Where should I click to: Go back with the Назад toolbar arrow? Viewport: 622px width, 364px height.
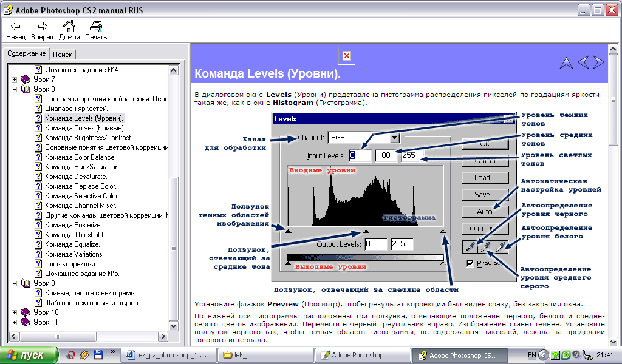[x=15, y=30]
